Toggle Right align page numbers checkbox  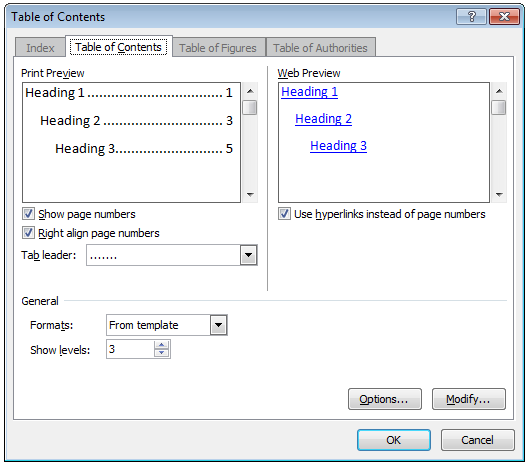pyautogui.click(x=28, y=233)
